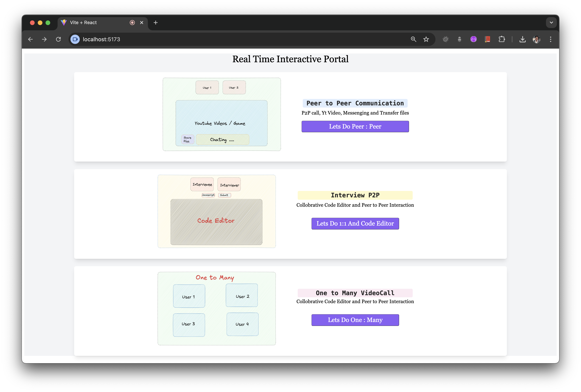The image size is (581, 392).
Task: Click Lets Do Peer : Peer button
Action: (355, 126)
